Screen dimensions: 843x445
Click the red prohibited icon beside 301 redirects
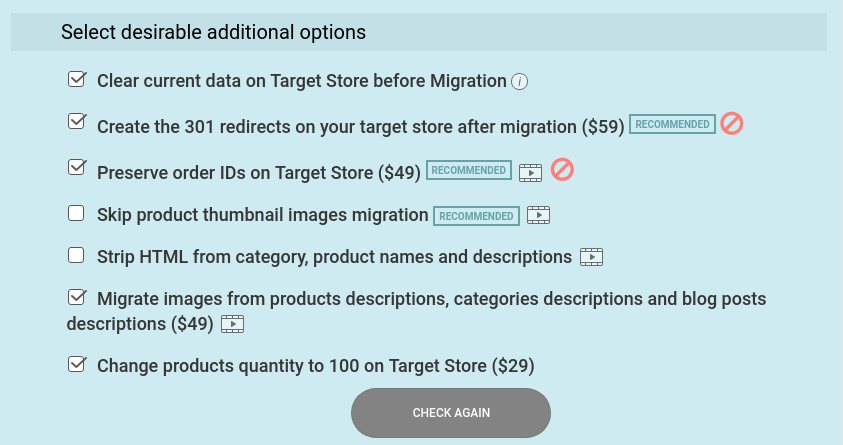click(x=732, y=124)
